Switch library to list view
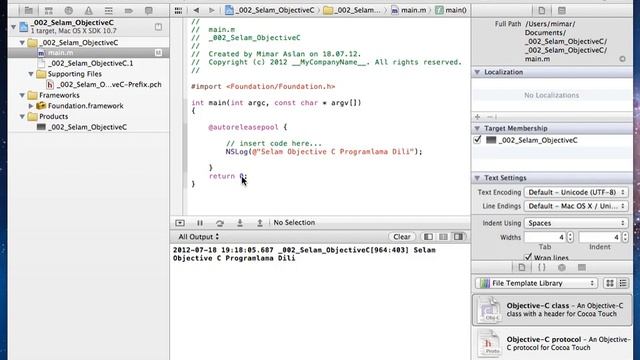The width and height of the screenshot is (640, 360). coord(623,283)
